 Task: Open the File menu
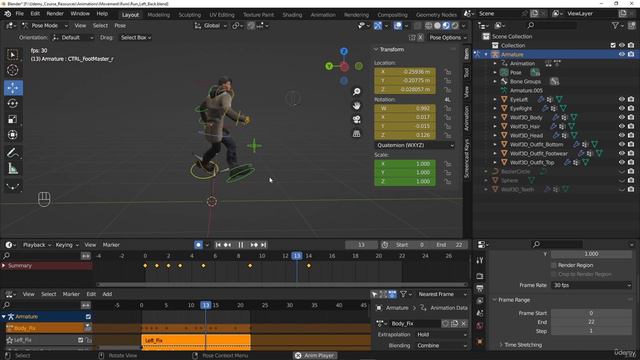(x=20, y=14)
